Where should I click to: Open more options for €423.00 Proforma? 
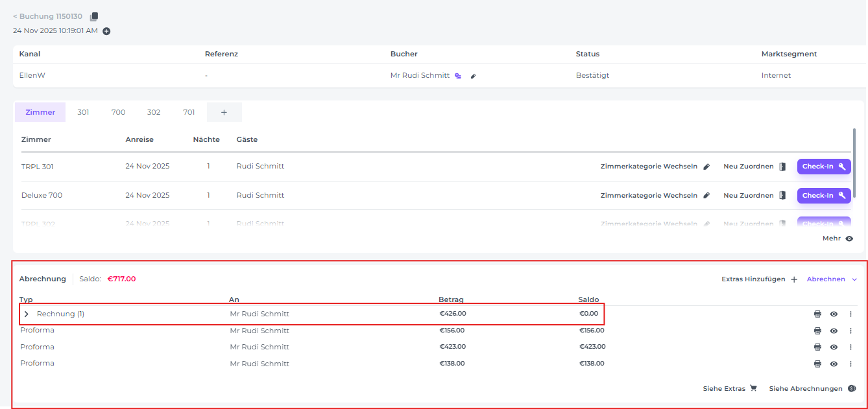850,347
